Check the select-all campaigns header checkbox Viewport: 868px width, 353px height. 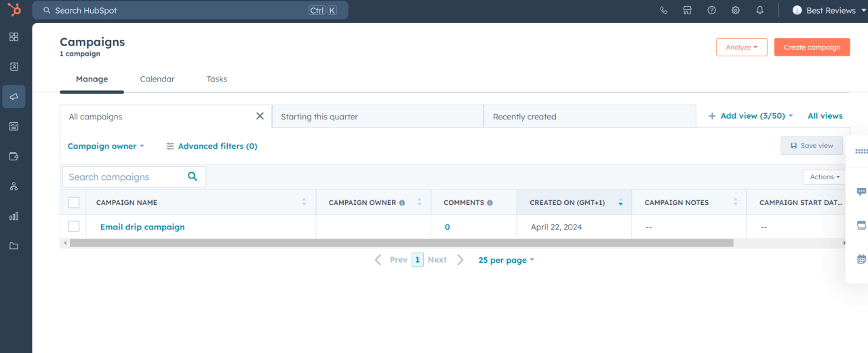pyautogui.click(x=74, y=202)
